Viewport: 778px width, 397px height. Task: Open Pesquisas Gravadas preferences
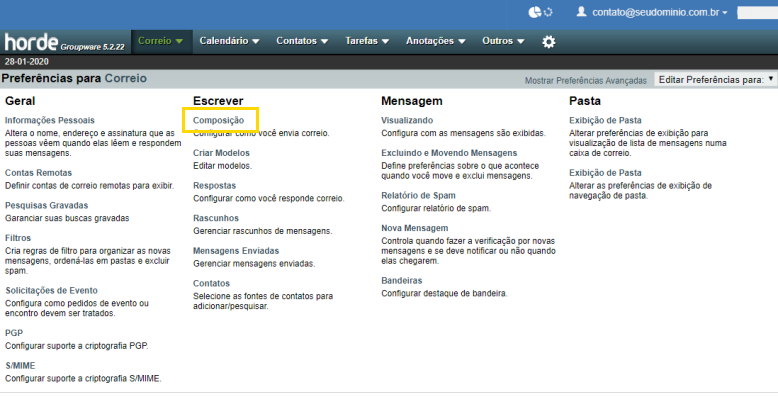click(46, 205)
